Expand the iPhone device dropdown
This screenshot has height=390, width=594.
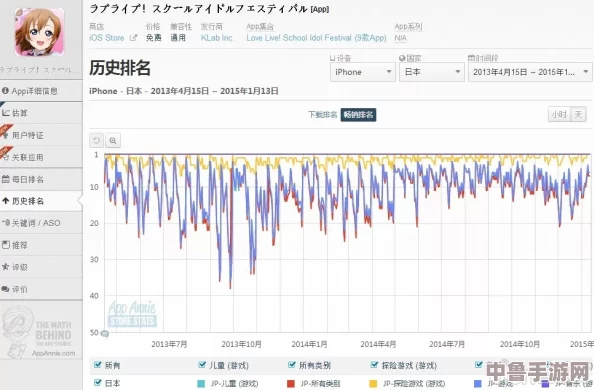pyautogui.click(x=363, y=72)
